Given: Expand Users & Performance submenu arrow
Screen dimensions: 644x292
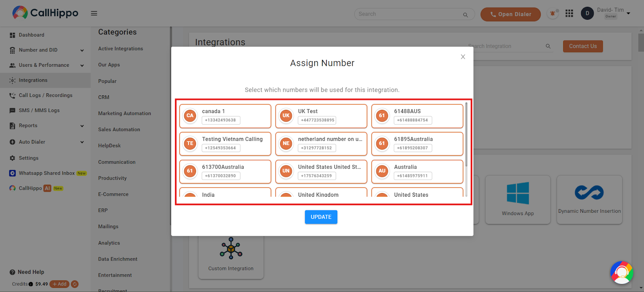Looking at the screenshot, I should tap(82, 65).
